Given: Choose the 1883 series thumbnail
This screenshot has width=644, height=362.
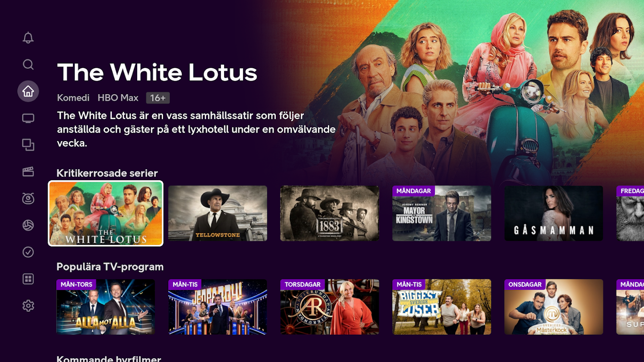Looking at the screenshot, I should tap(330, 213).
